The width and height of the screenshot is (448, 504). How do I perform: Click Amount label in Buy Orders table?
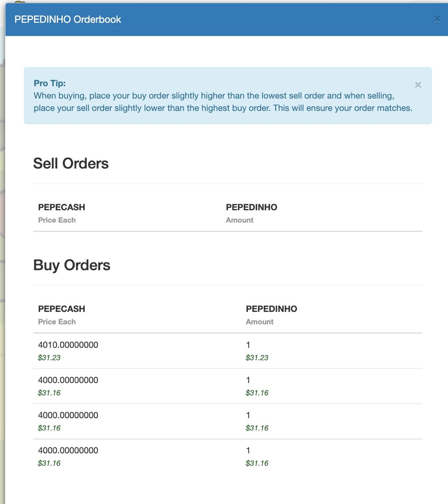(260, 322)
